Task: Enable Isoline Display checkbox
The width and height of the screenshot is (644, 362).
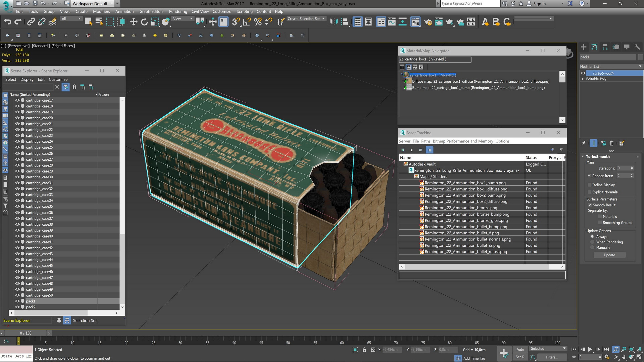Action: click(589, 185)
